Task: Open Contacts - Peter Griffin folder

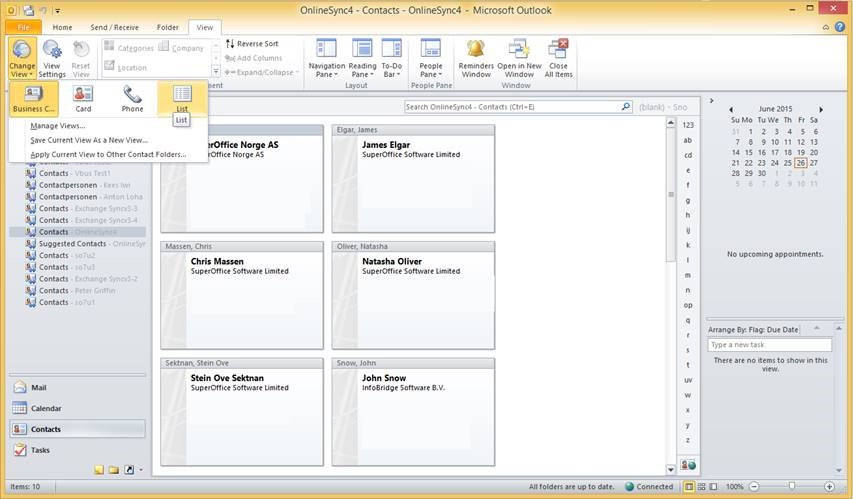Action: (x=71, y=291)
